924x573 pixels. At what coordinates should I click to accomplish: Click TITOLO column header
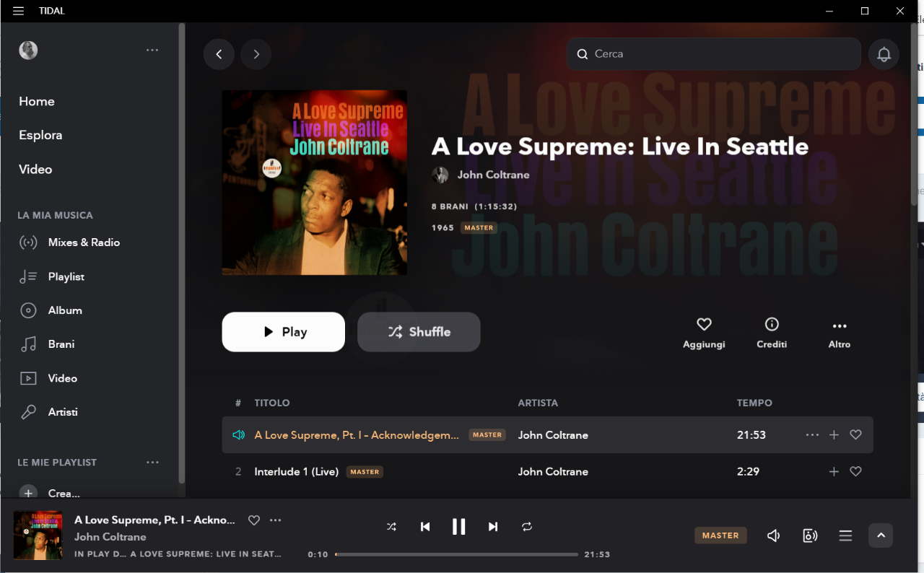coord(272,403)
